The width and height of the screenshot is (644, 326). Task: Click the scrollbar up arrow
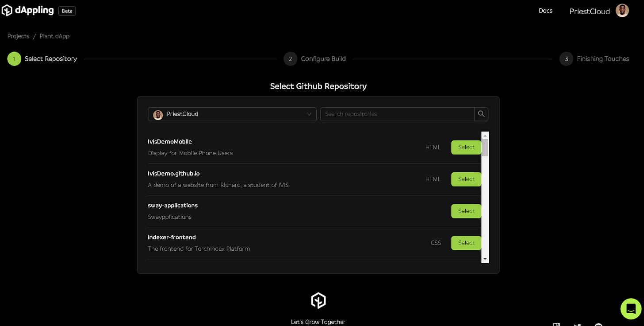485,136
